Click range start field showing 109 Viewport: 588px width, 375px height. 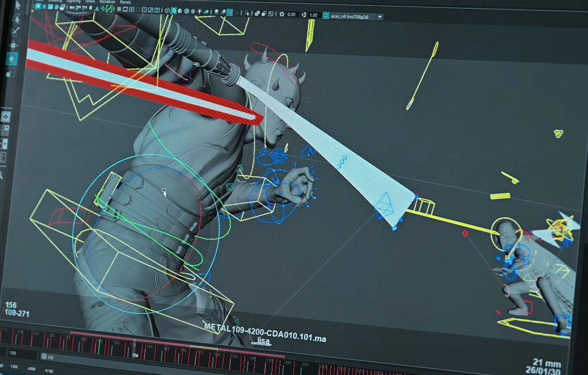click(x=22, y=353)
